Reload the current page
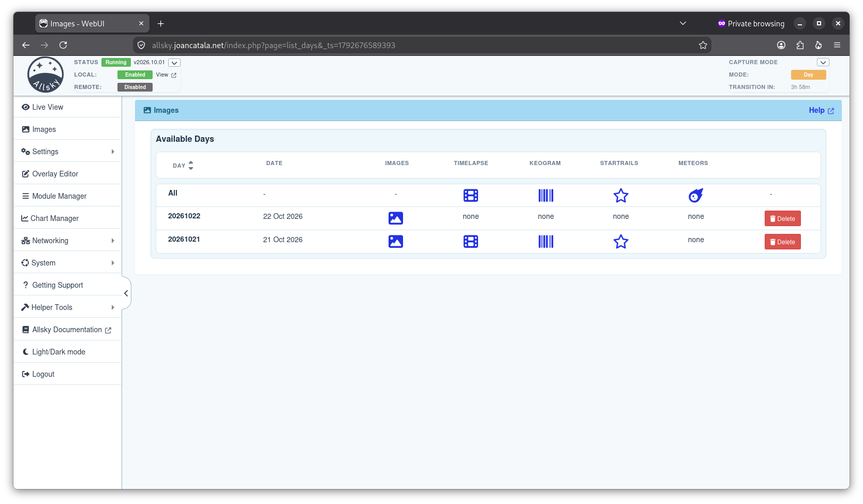The height and width of the screenshot is (504, 863). coord(63,46)
